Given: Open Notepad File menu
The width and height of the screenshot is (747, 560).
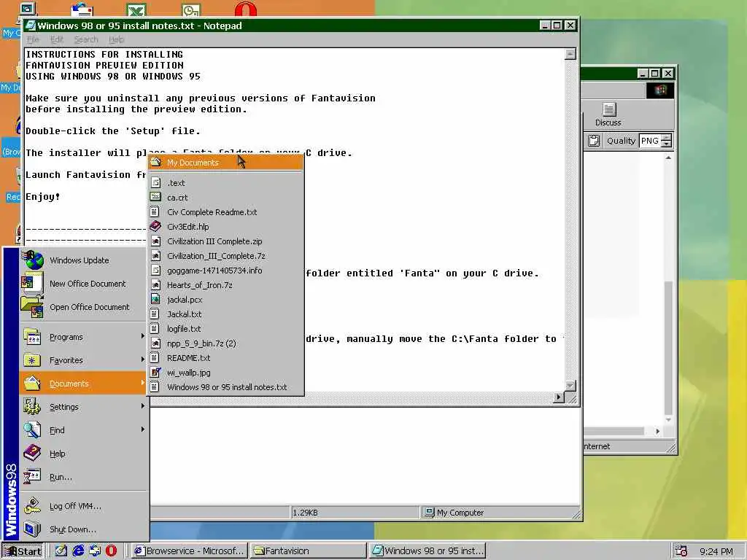Looking at the screenshot, I should 33,39.
